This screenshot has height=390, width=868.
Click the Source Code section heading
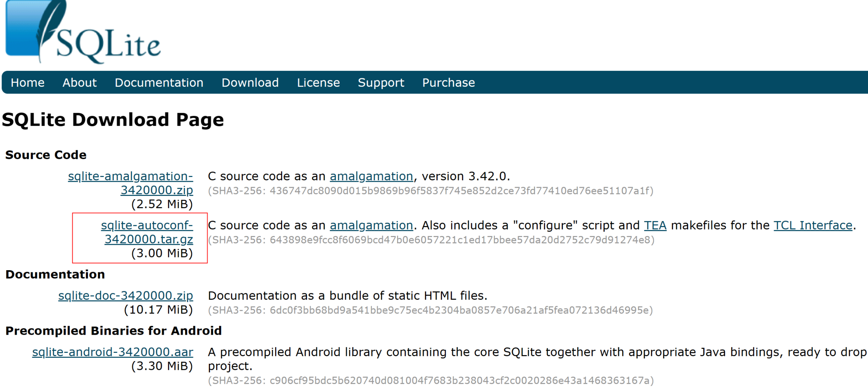coord(46,155)
